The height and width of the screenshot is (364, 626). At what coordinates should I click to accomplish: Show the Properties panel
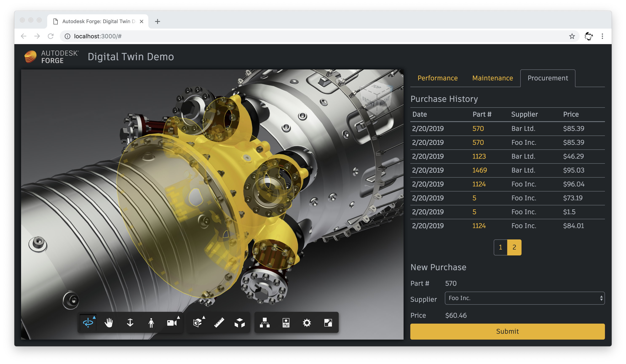tap(286, 323)
